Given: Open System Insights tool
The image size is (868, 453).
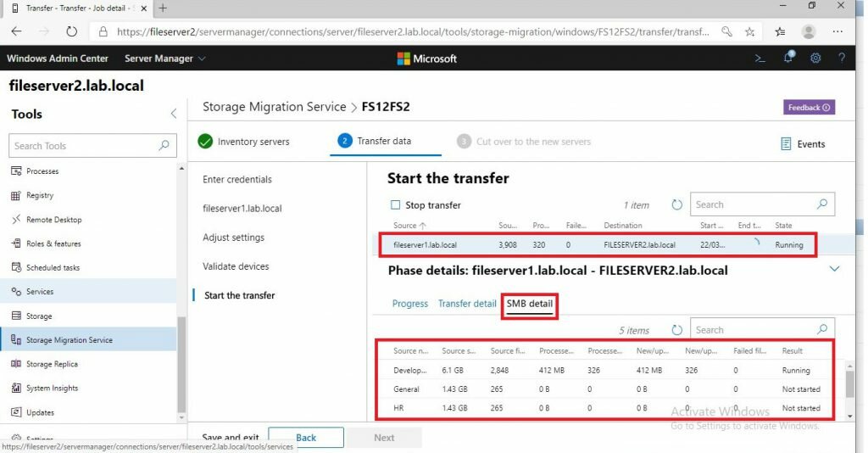Looking at the screenshot, I should (x=52, y=389).
